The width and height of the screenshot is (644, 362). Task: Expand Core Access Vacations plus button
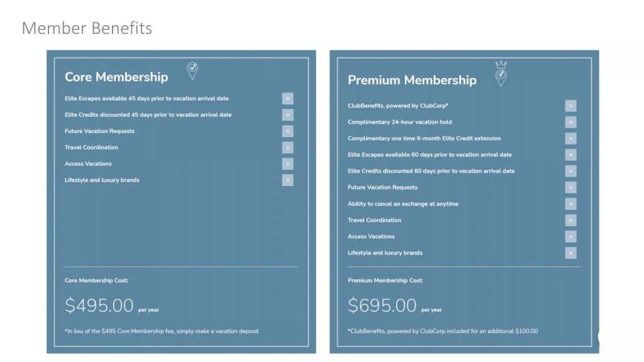pyautogui.click(x=287, y=164)
